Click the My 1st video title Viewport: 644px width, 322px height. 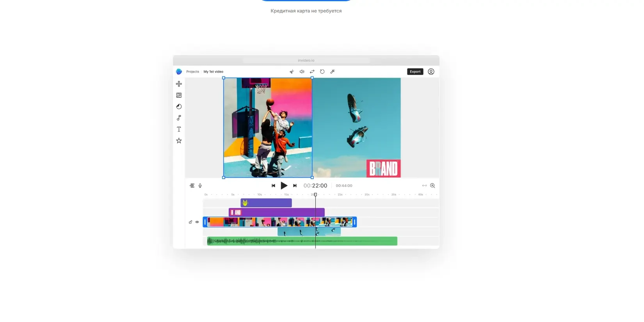pos(213,72)
